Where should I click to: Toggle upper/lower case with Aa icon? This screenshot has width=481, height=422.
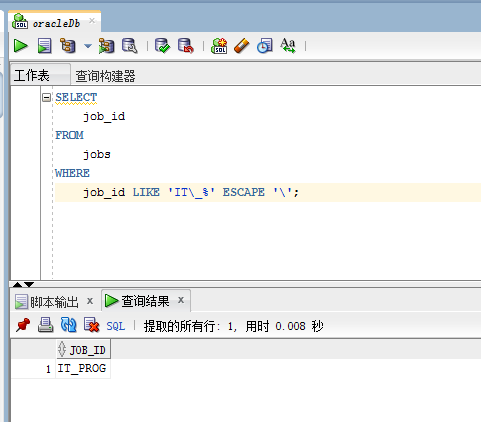[x=288, y=46]
